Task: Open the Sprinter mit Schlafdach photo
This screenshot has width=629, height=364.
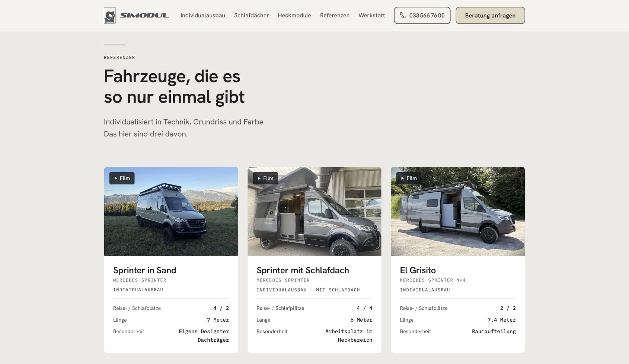Action: (x=314, y=212)
